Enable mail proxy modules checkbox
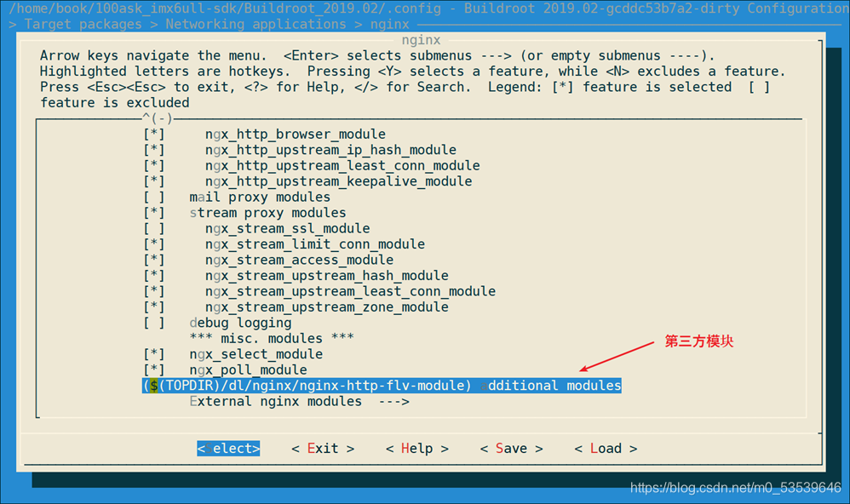This screenshot has width=850, height=504. 154,197
